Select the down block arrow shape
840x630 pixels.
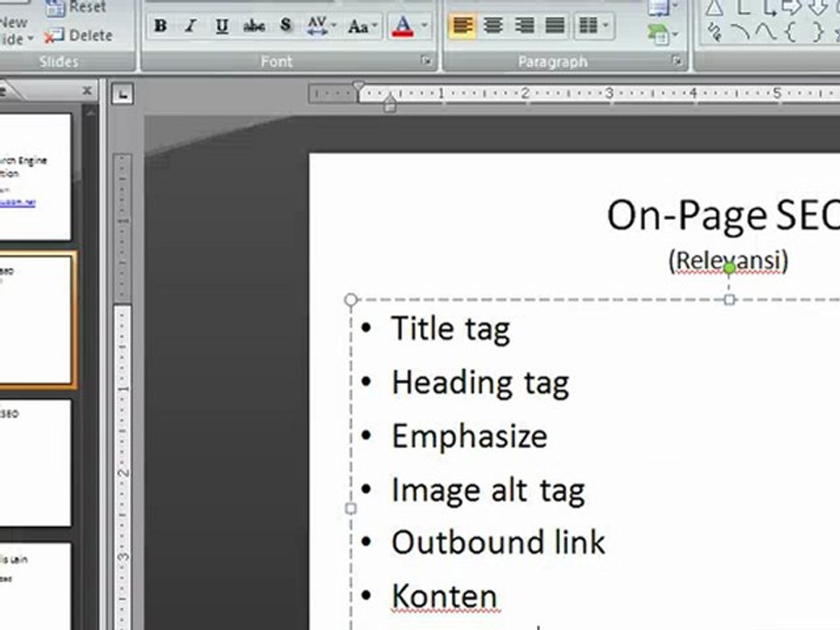pyautogui.click(x=818, y=7)
